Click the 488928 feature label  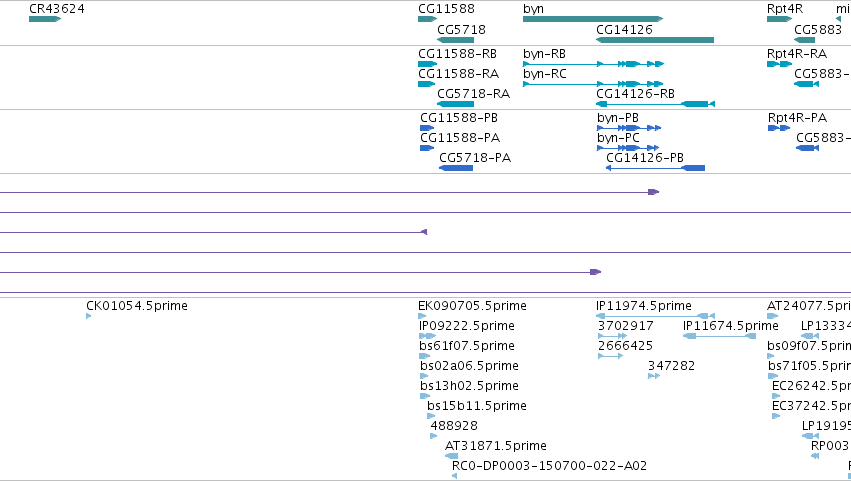coord(454,426)
